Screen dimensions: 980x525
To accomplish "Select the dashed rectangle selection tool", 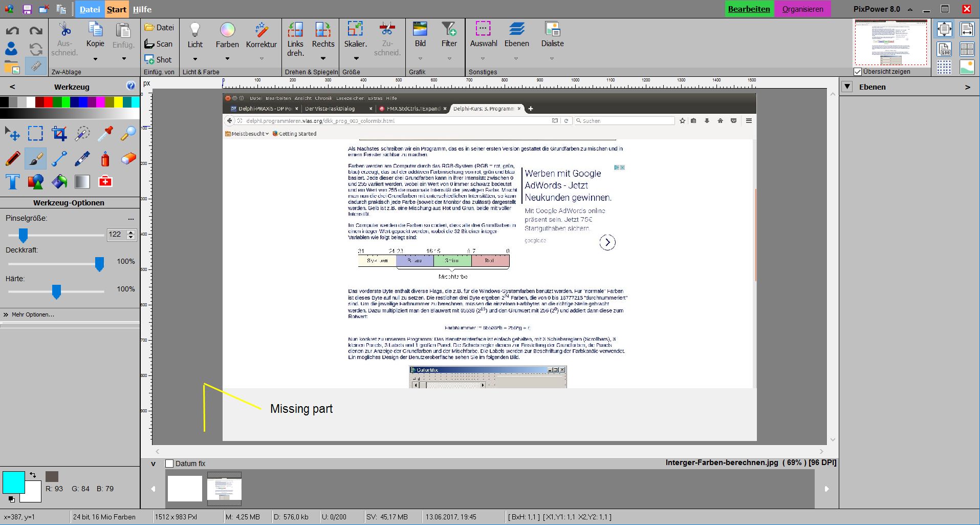I will point(35,134).
